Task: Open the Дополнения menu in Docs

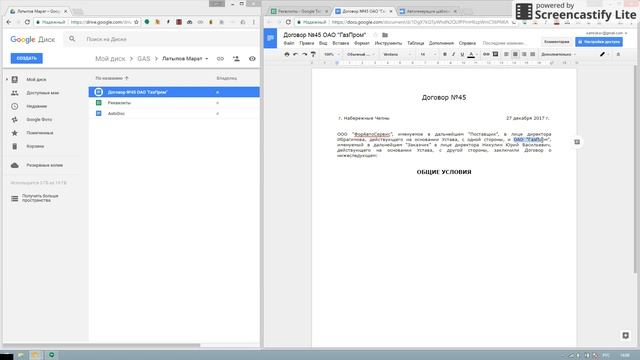Action: [441, 43]
